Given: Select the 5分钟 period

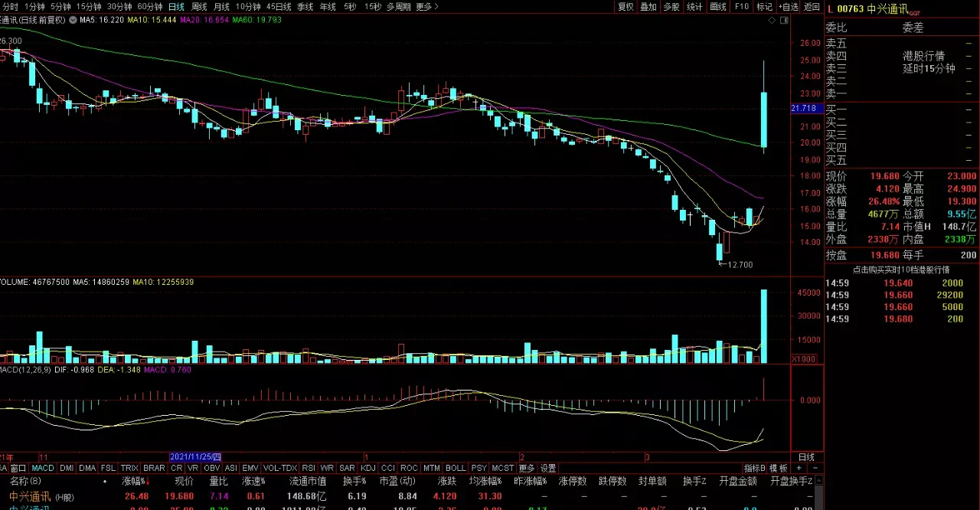Looking at the screenshot, I should [60, 7].
